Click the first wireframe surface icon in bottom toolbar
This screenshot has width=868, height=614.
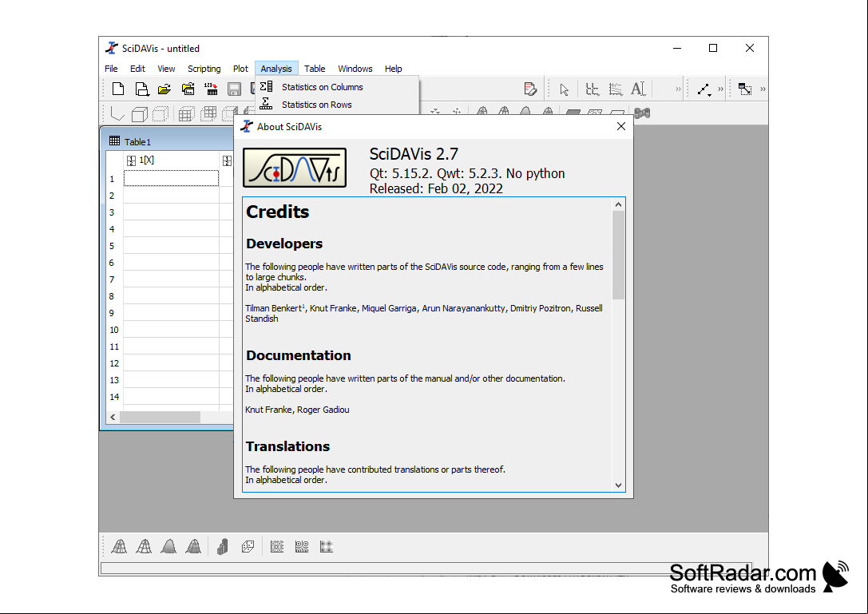tap(119, 547)
